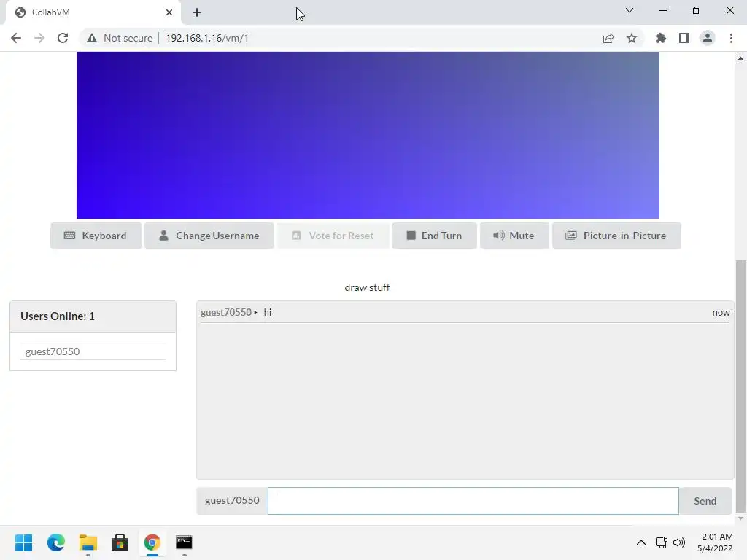Image resolution: width=747 pixels, height=560 pixels.
Task: Open the Extensions puzzle icon
Action: [x=660, y=38]
